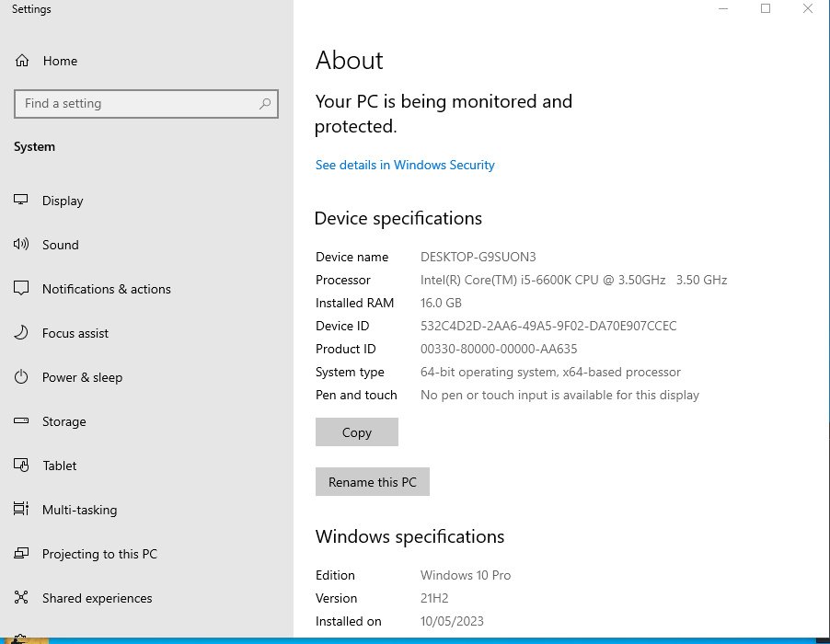Click No pen or touch input text

coord(559,396)
